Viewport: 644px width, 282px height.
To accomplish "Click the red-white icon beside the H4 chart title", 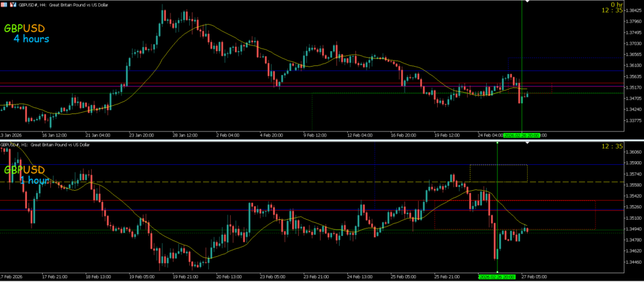I will pos(13,4).
